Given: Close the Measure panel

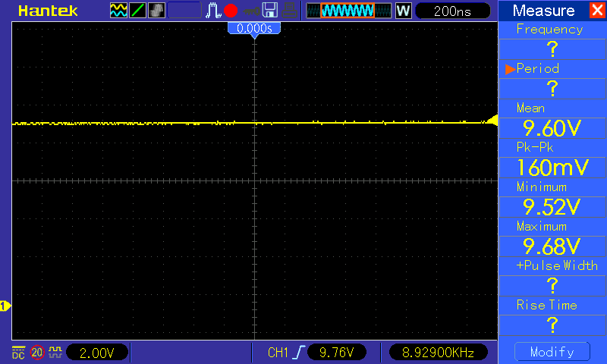Looking at the screenshot, I should tap(596, 11).
